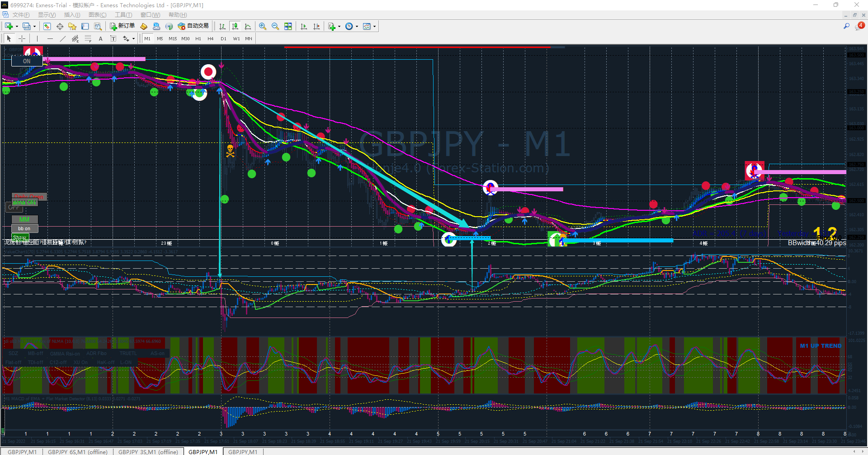Select the trendline drawing tool
Image resolution: width=868 pixels, height=455 pixels.
point(62,38)
